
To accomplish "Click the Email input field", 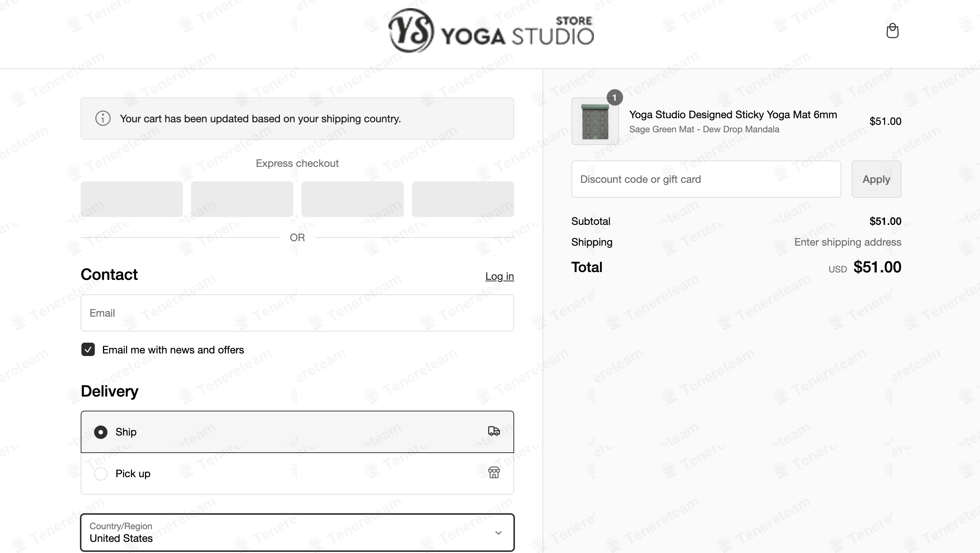I will 297,313.
